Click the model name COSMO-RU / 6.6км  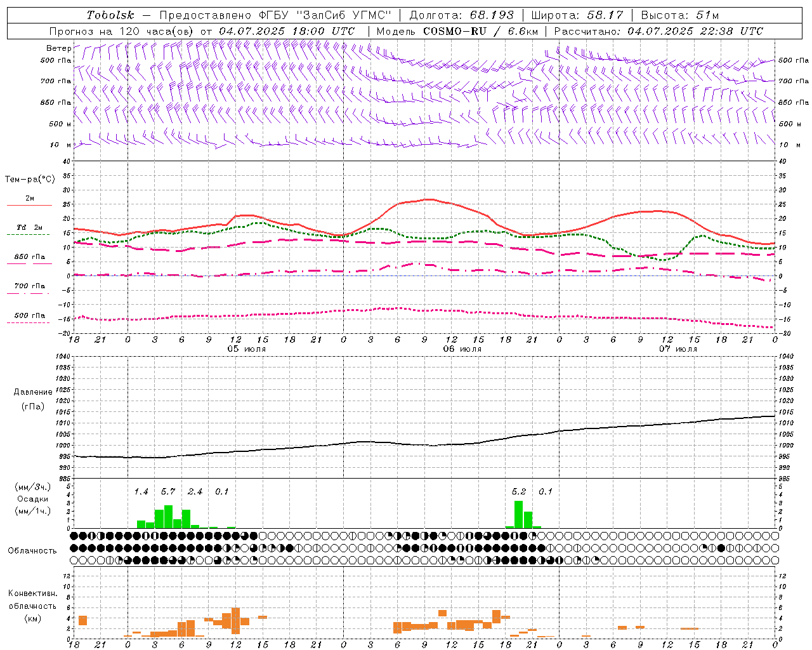(481, 31)
